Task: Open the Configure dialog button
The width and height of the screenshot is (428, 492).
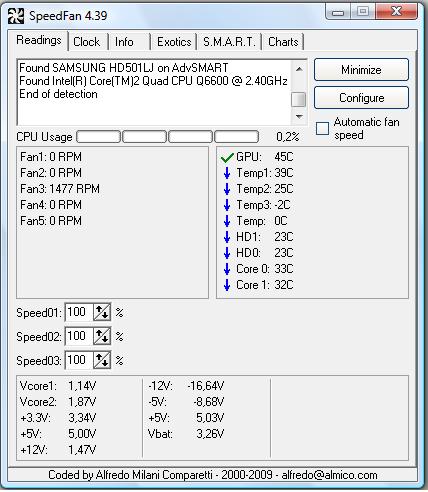Action: tap(361, 98)
